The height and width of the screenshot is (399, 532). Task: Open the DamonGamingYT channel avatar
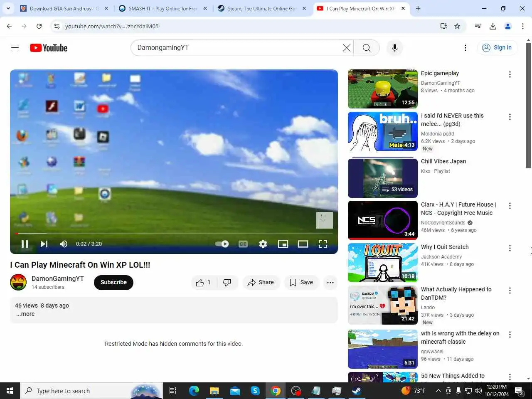click(18, 283)
